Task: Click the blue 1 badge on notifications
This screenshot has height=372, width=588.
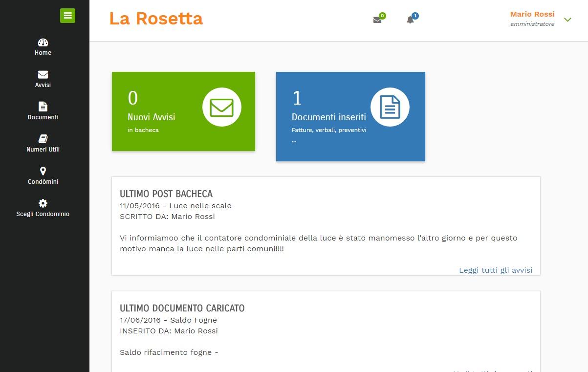Action: coord(415,16)
